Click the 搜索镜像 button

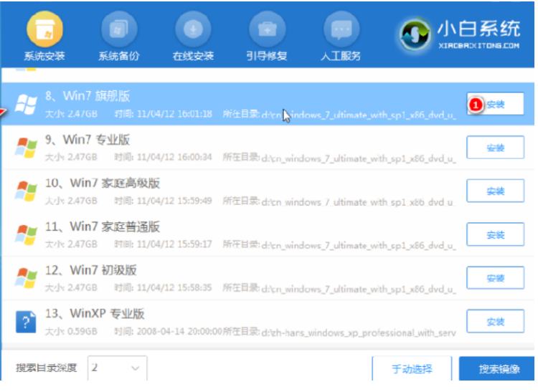(499, 369)
